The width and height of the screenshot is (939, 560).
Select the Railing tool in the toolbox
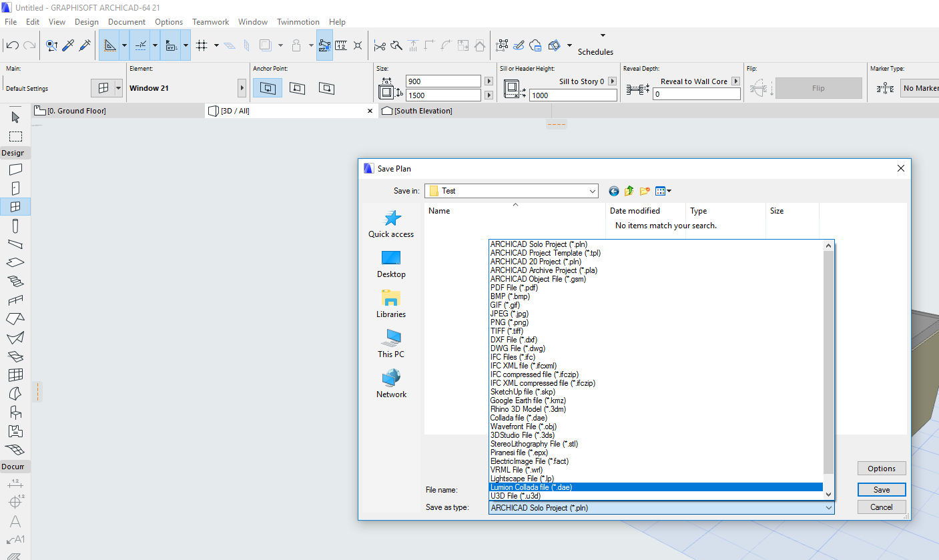coord(15,300)
